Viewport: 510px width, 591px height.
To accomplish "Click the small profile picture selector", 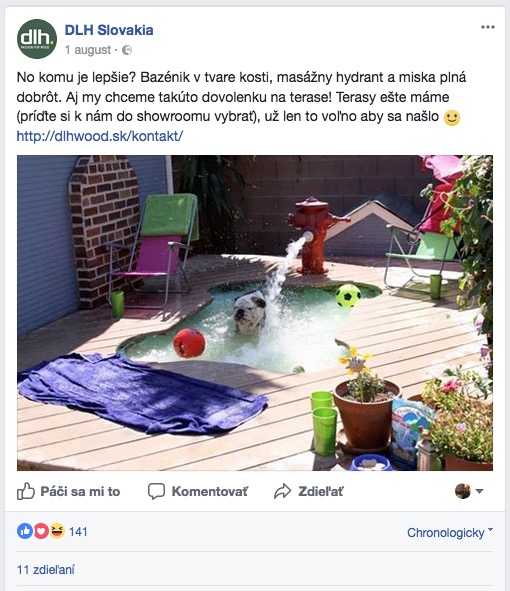I will [x=463, y=491].
